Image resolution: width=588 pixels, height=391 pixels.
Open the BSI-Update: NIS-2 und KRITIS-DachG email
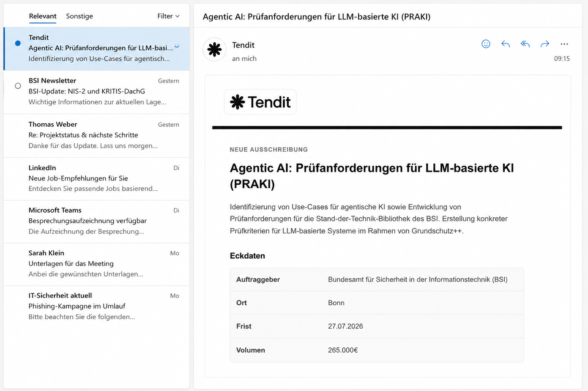97,92
